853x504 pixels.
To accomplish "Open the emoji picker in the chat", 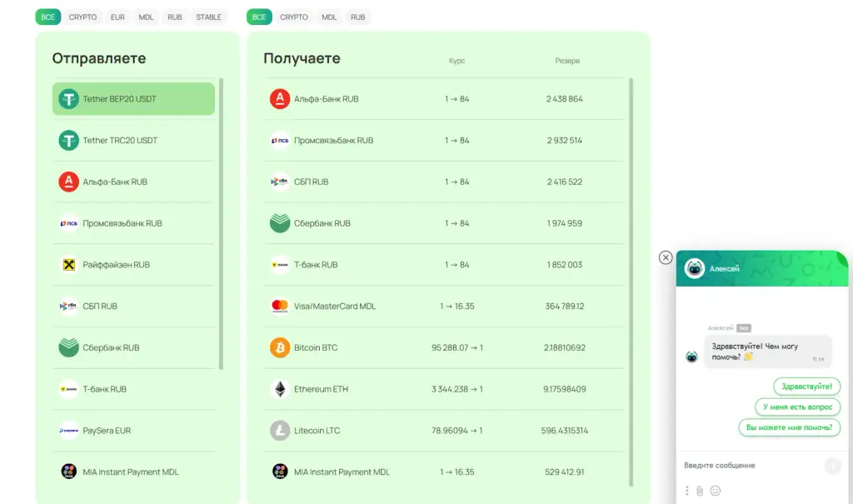I will (x=716, y=491).
